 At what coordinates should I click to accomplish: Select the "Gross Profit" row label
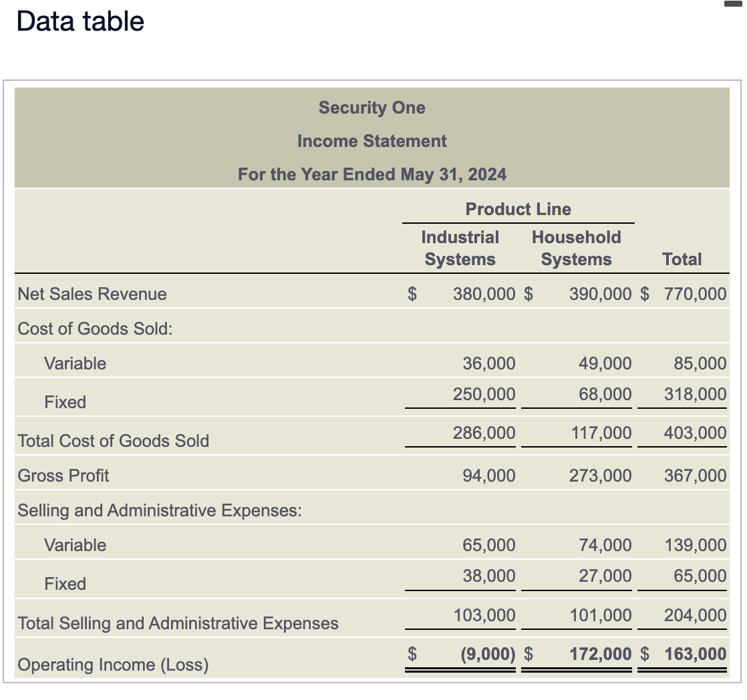coord(63,476)
